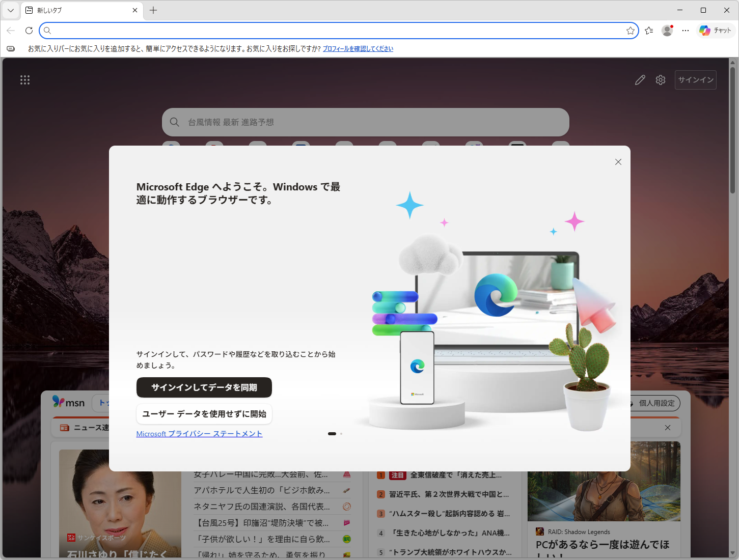This screenshot has width=739, height=560.
Task: Open 「生きた心地がしなかった」ANA機 headline
Action: 449,533
